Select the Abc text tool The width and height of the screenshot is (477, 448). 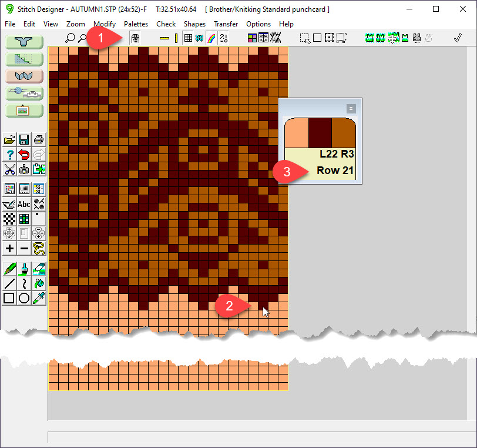coord(24,204)
